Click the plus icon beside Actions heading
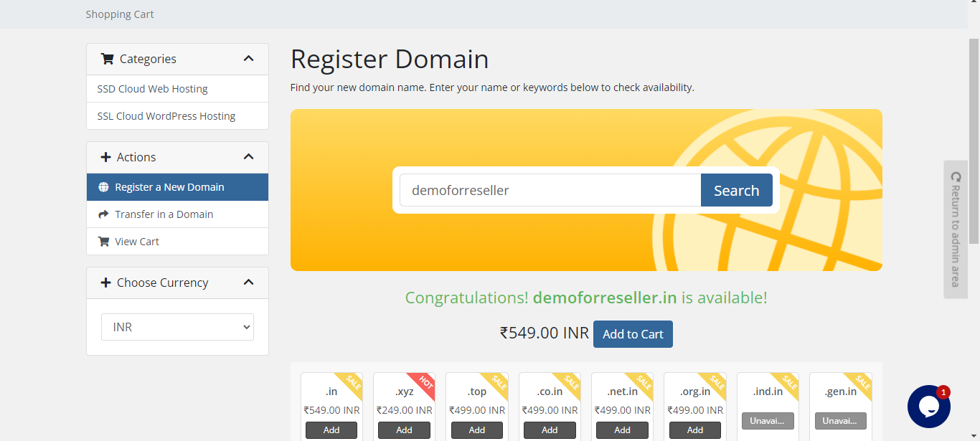Screen dimensions: 980x441 tap(105, 157)
